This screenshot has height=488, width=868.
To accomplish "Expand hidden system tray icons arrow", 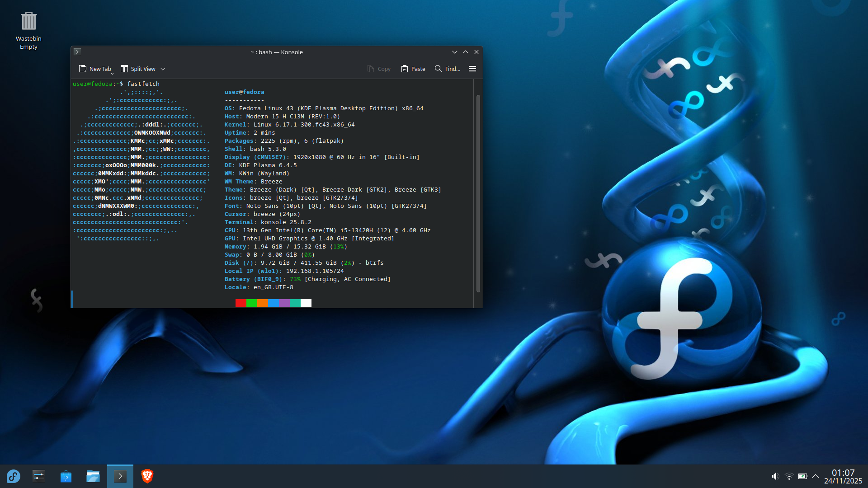I will [816, 476].
